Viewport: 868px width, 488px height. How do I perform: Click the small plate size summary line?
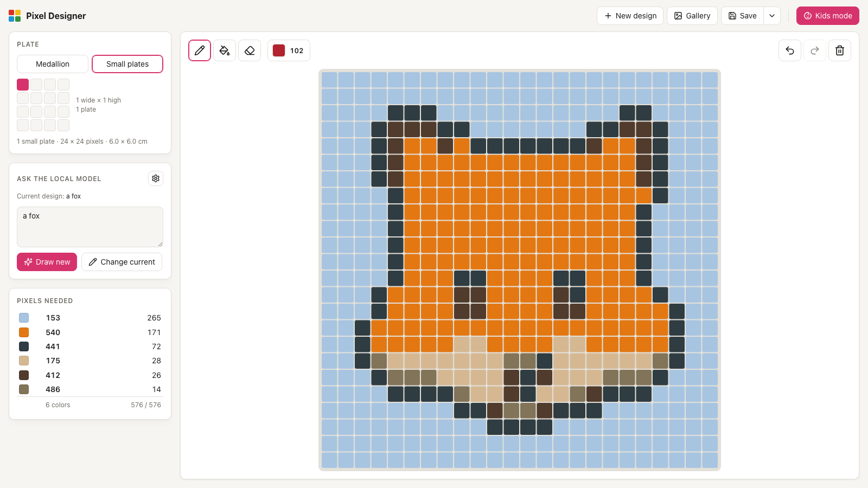[x=82, y=142]
